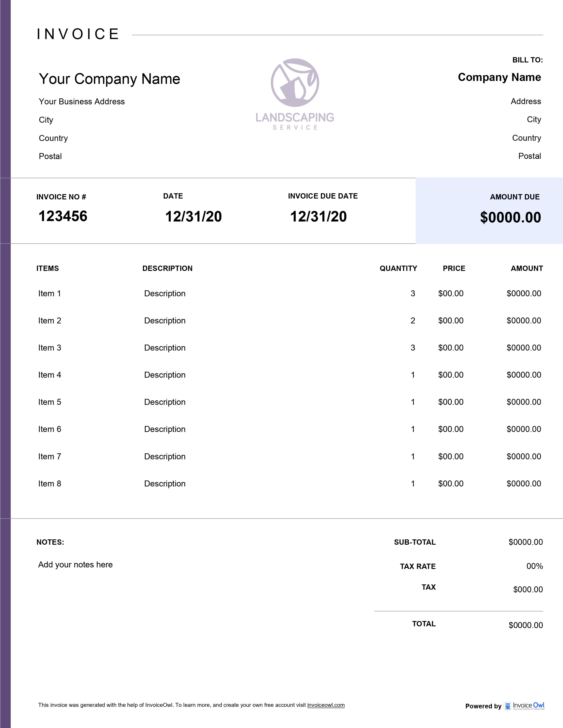Click the tax rate percentage value
This screenshot has height=728, width=563.
pyautogui.click(x=534, y=566)
